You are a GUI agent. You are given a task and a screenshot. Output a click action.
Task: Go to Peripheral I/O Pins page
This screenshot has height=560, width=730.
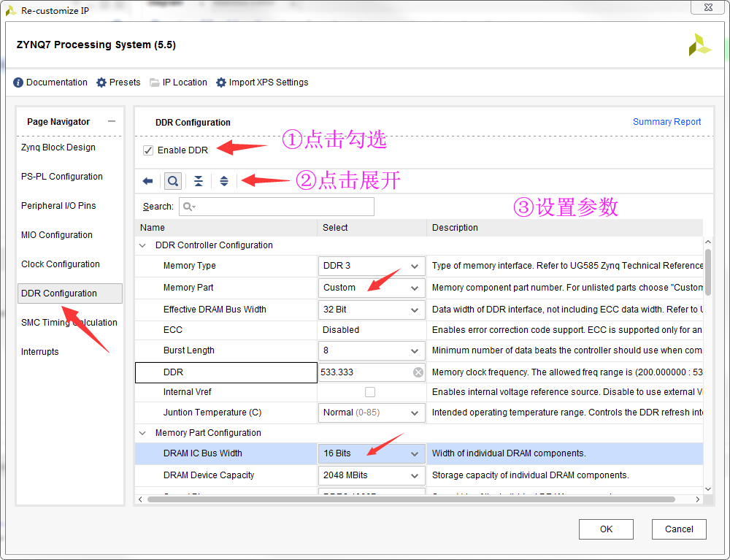(x=58, y=206)
